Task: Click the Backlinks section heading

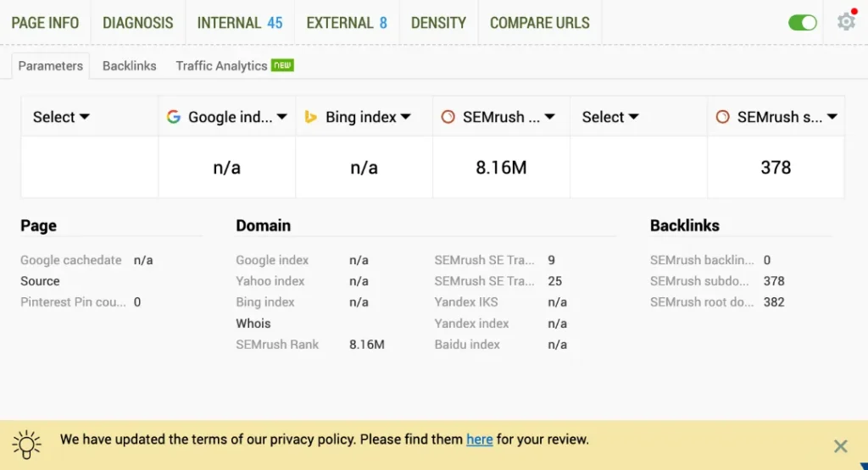Action: pos(685,225)
